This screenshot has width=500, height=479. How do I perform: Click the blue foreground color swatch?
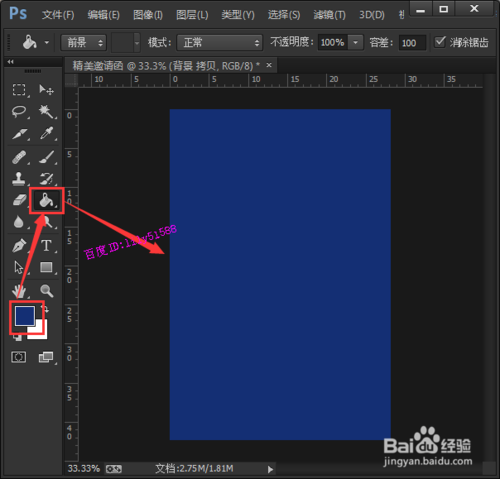pos(25,316)
